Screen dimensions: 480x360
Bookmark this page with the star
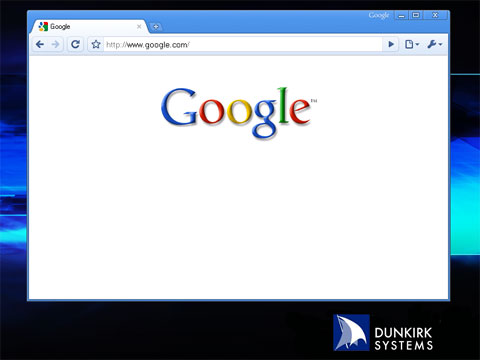(96, 44)
